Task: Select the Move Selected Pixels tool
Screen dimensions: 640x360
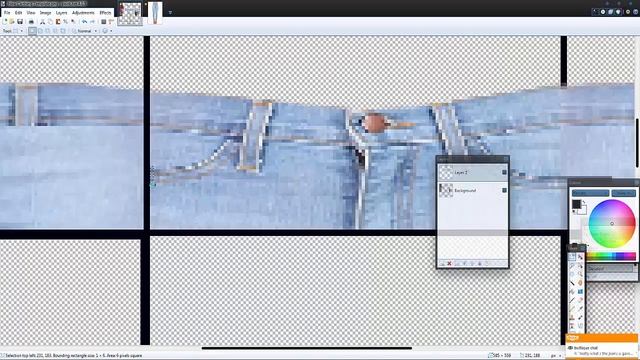Action: tap(580, 256)
